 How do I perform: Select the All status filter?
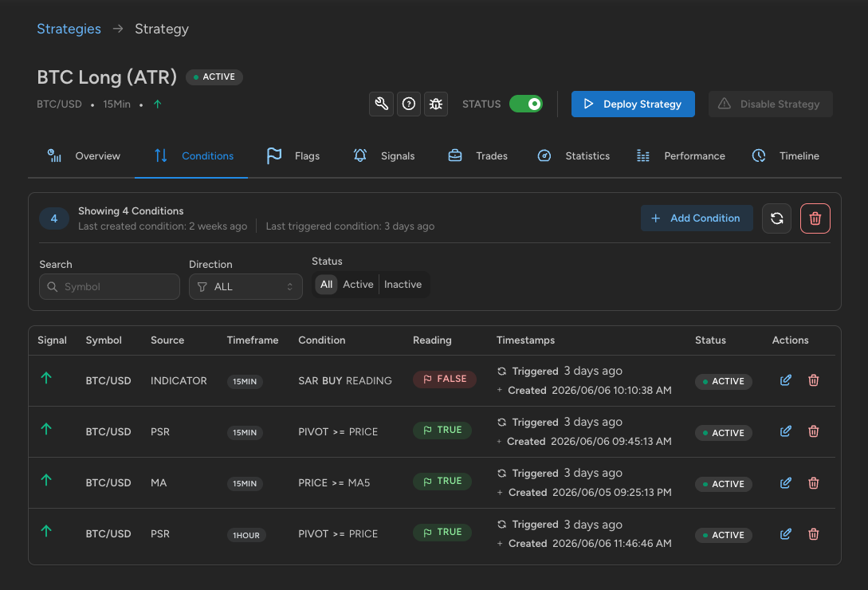pyautogui.click(x=326, y=284)
